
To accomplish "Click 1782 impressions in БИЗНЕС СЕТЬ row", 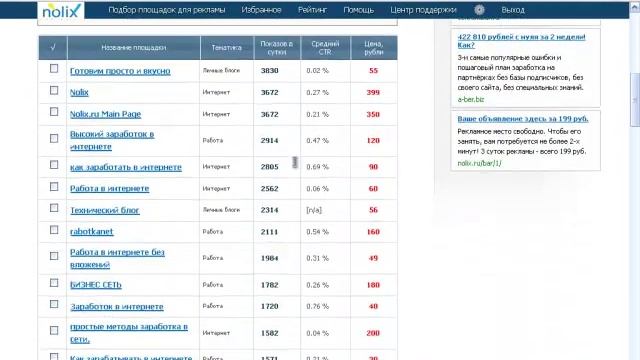I will coord(269,285).
